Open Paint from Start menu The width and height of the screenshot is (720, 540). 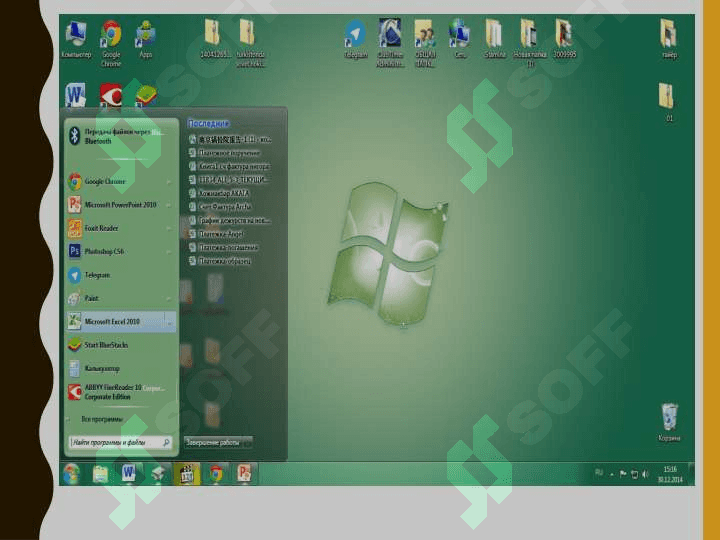click(x=120, y=298)
